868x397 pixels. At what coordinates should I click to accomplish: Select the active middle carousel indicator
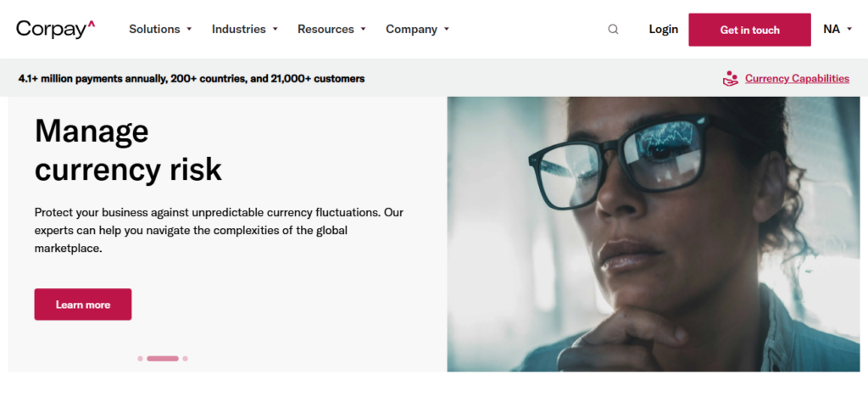[x=163, y=359]
